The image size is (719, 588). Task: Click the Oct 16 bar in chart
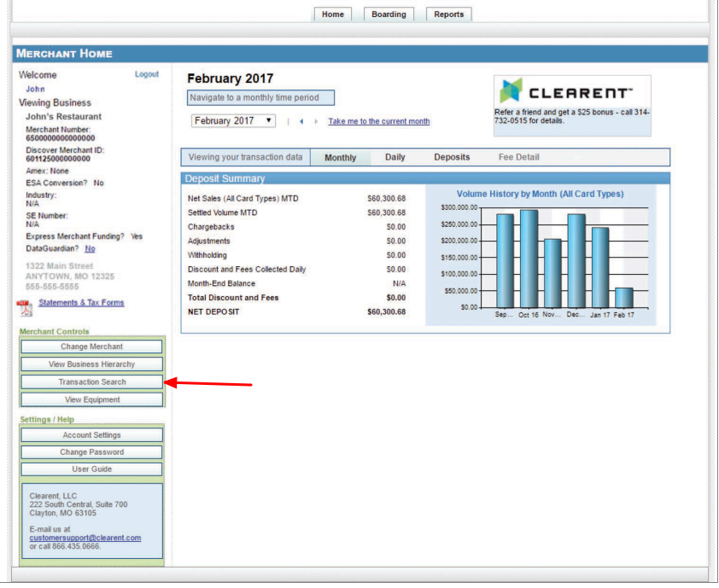click(x=529, y=259)
